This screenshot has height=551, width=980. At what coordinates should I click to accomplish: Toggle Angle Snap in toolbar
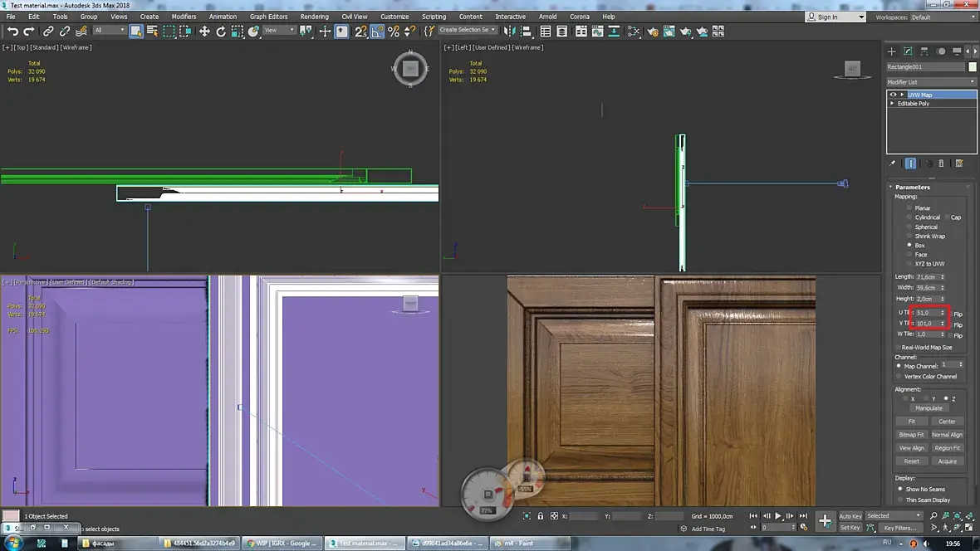(377, 32)
